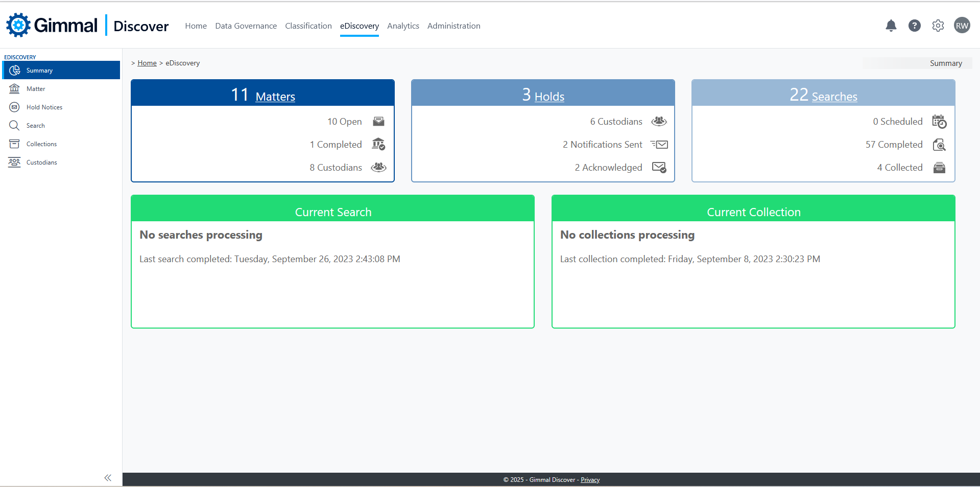Open the notifications bell icon
The height and width of the screenshot is (487, 980).
coord(891,26)
